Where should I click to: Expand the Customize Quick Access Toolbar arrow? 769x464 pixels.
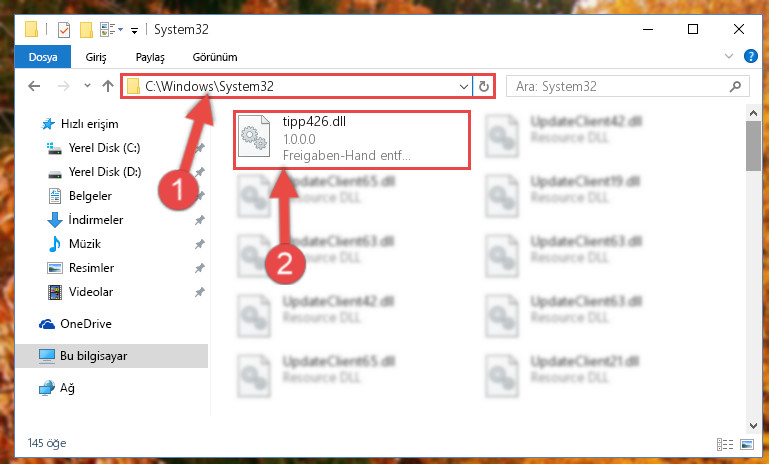(134, 31)
